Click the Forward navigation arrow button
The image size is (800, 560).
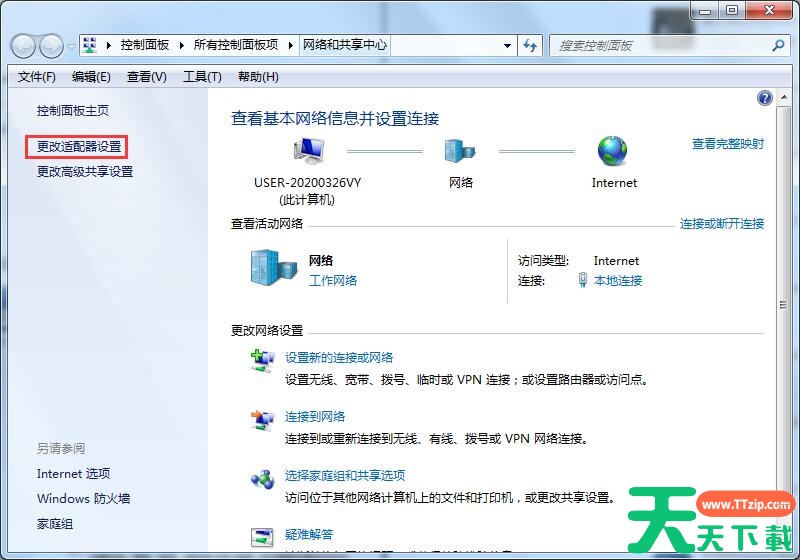(x=51, y=46)
